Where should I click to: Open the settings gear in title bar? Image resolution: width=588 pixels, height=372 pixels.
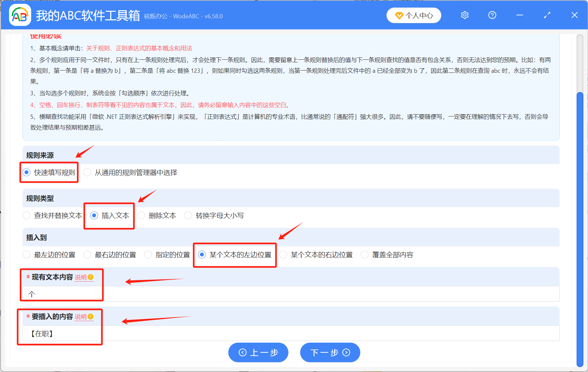coord(464,15)
